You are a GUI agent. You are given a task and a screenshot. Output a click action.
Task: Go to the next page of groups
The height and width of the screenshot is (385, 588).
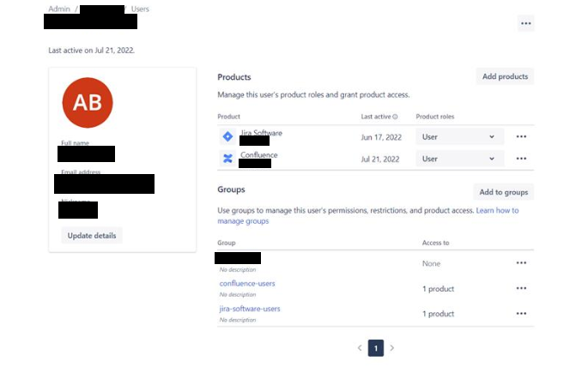(x=392, y=348)
